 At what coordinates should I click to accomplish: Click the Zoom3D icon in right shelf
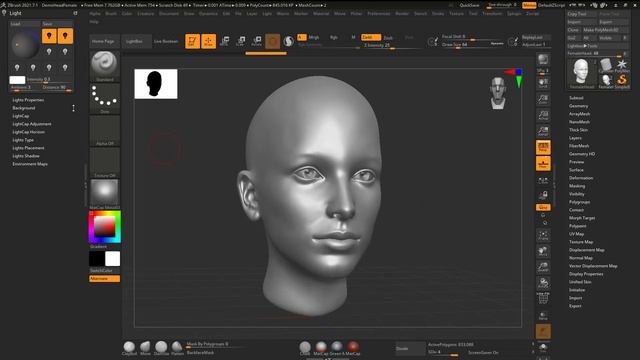(543, 267)
